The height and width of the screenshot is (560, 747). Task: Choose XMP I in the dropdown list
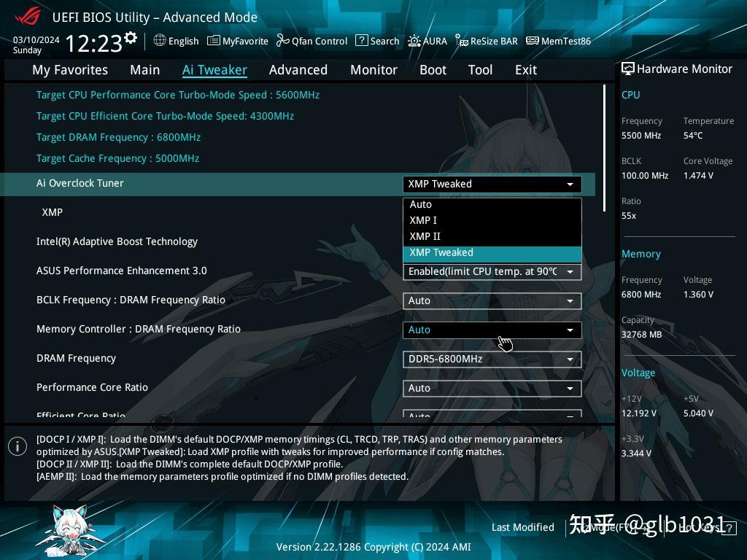(x=492, y=220)
